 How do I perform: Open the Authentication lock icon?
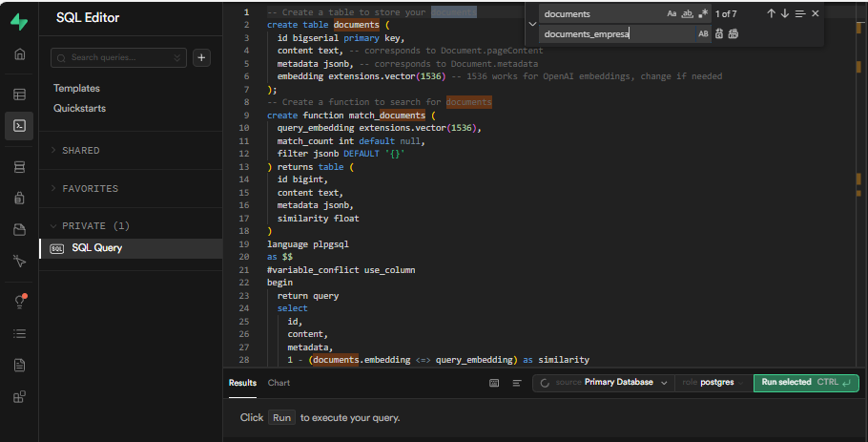19,199
